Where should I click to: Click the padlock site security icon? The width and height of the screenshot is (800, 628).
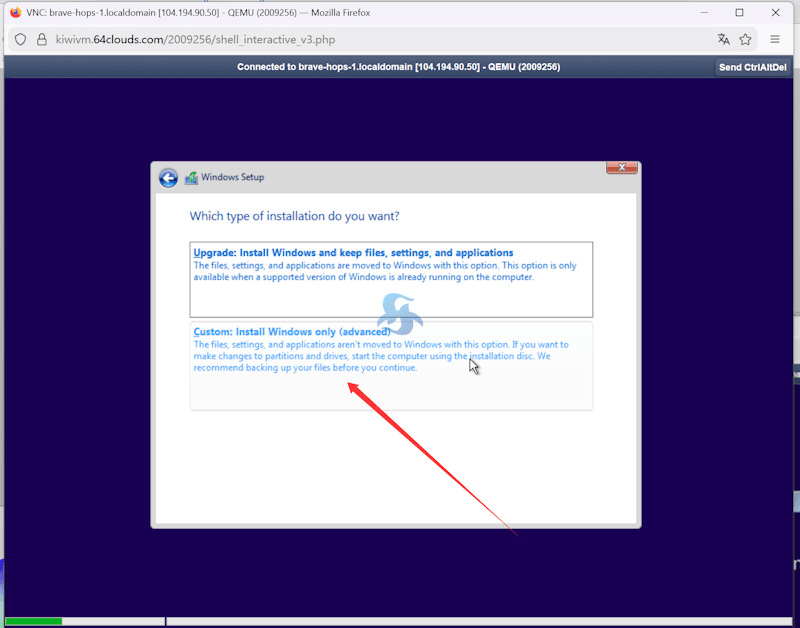click(42, 40)
